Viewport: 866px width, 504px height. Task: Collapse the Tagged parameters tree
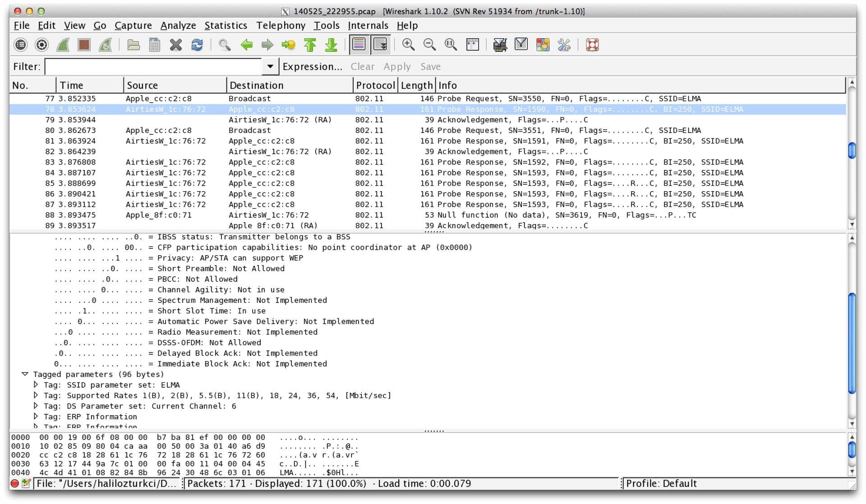tap(25, 374)
